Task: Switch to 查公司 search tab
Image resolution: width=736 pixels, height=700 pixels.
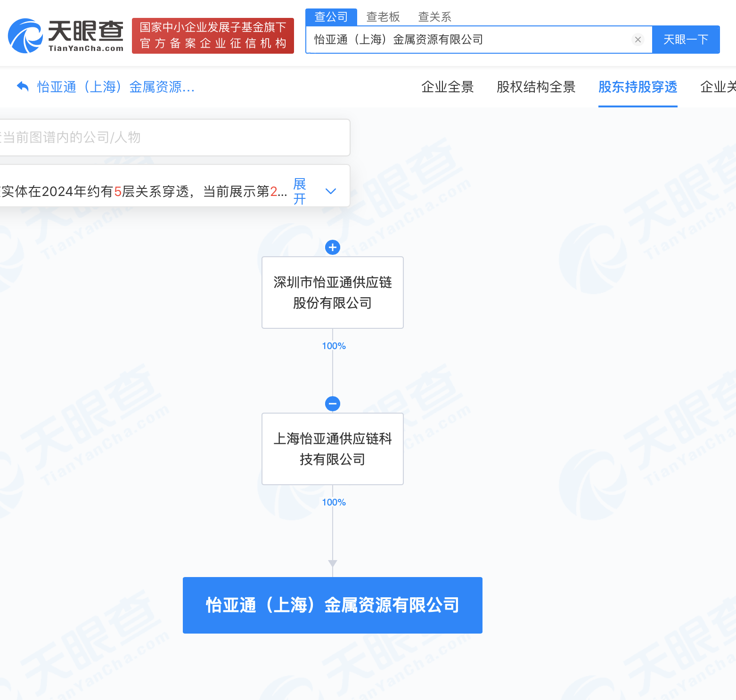Action: (x=331, y=17)
